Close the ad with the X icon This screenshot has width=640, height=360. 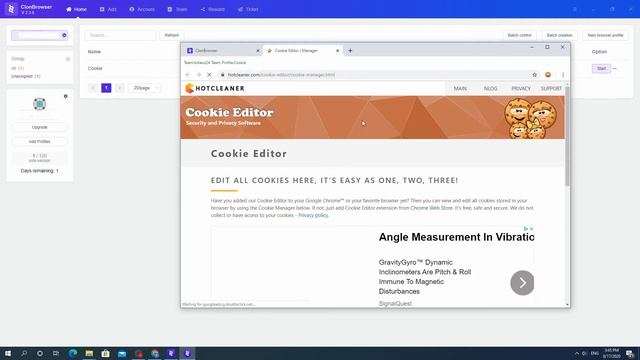531,229
